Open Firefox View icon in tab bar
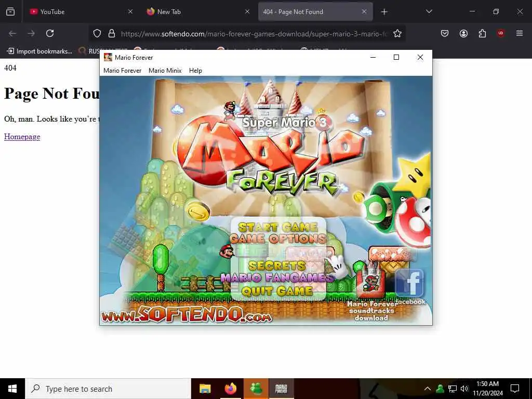Image resolution: width=532 pixels, height=399 pixels. (10, 12)
